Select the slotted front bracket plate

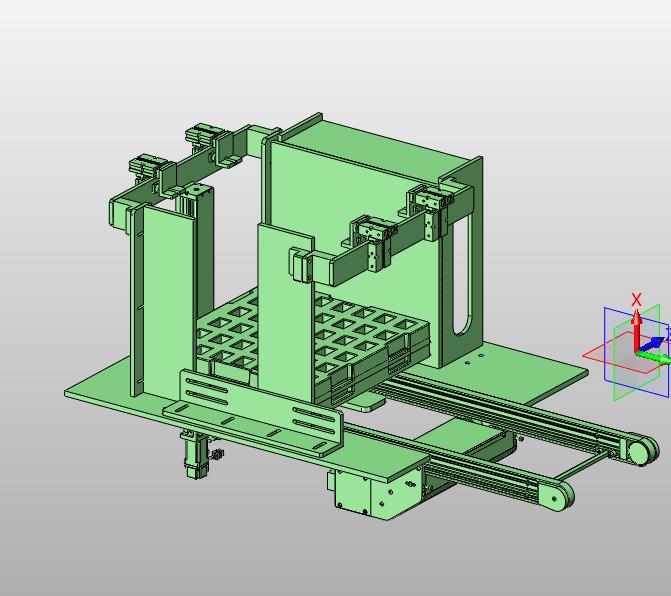[259, 413]
